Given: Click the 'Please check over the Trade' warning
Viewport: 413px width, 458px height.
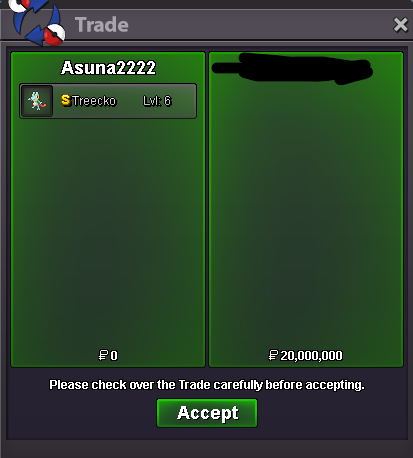Looking at the screenshot, I should click(x=207, y=385).
